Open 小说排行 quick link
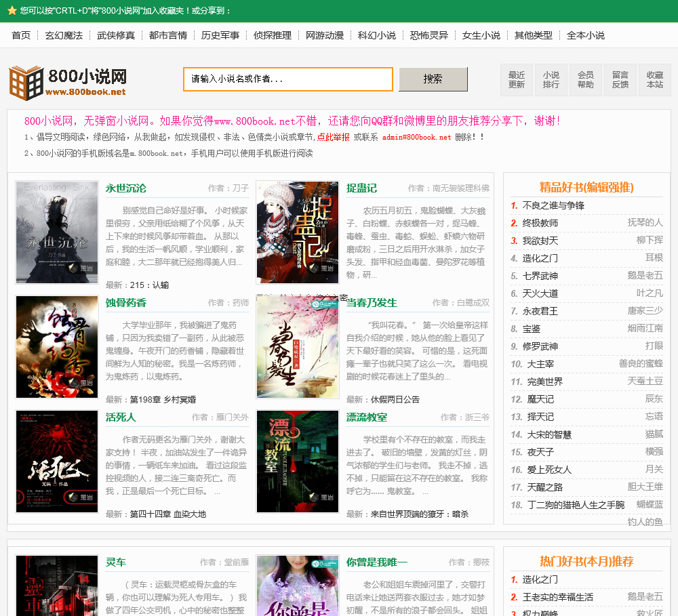 551,80
